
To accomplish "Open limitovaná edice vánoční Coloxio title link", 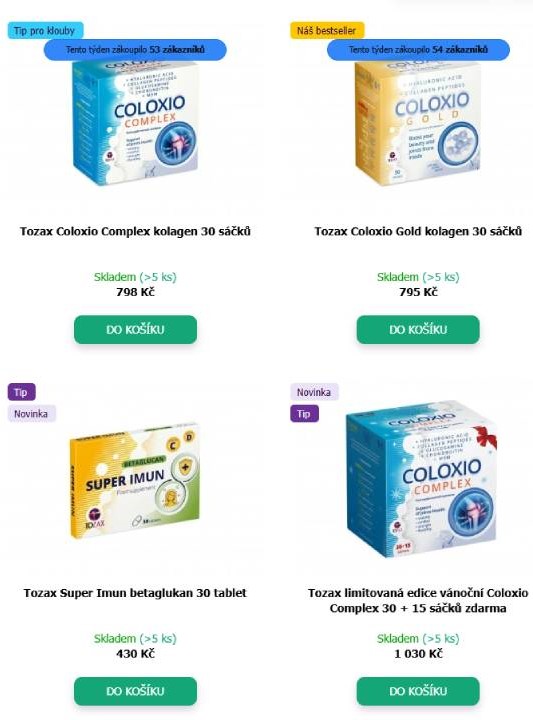I will pos(418,601).
